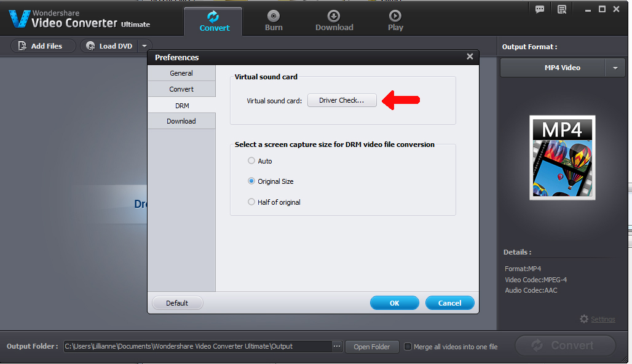This screenshot has height=364, width=632.
Task: Open the feedback chat bubble icon
Action: point(540,9)
